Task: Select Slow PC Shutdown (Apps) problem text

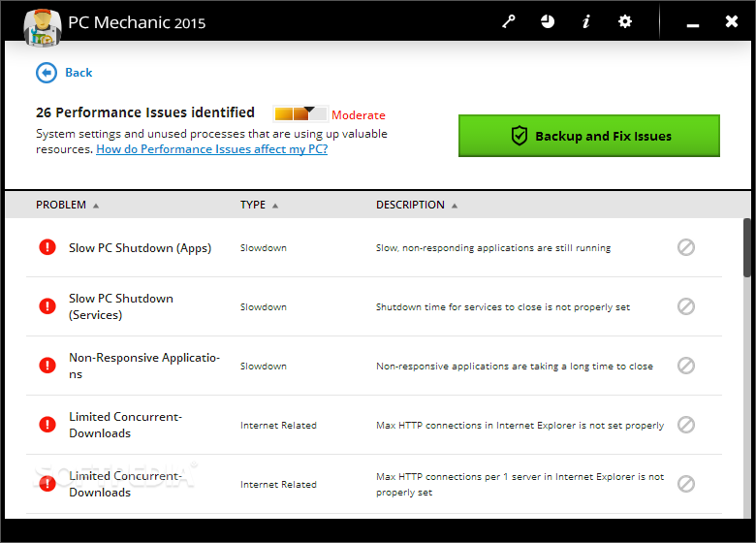Action: tap(140, 248)
